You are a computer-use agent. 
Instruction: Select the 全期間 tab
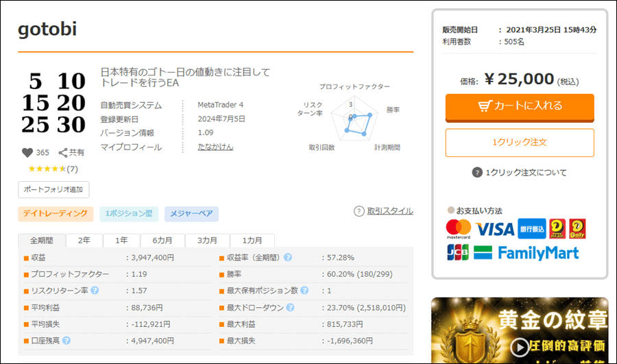click(x=41, y=241)
